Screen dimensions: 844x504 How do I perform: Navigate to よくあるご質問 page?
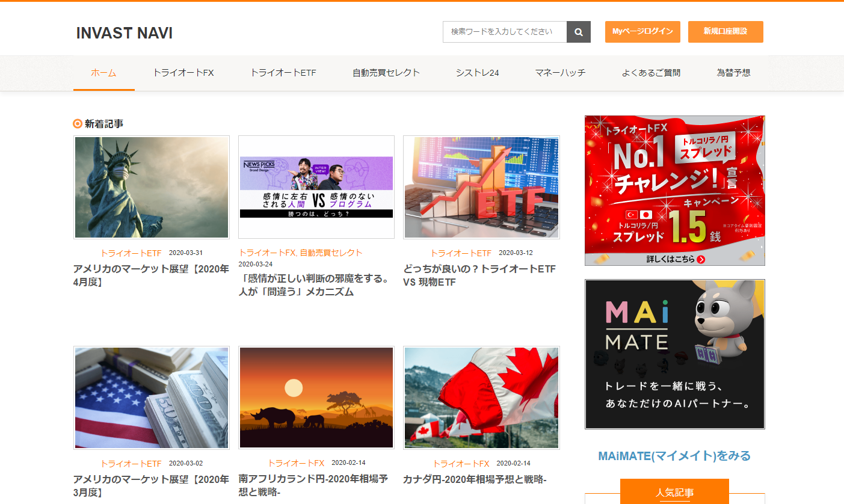coord(651,73)
